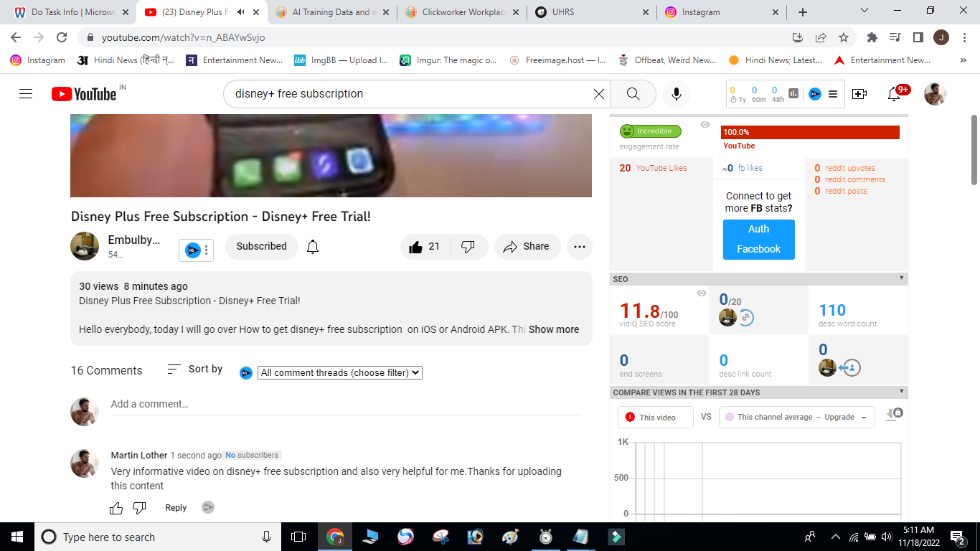Open the YouTube guide hamburger menu

click(x=26, y=94)
